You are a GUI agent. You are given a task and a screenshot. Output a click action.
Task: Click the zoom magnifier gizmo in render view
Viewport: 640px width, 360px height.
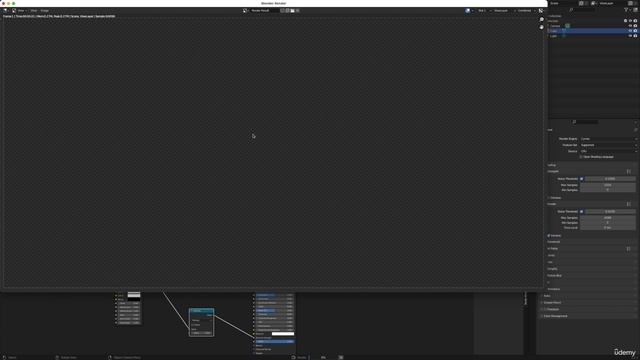(x=542, y=20)
